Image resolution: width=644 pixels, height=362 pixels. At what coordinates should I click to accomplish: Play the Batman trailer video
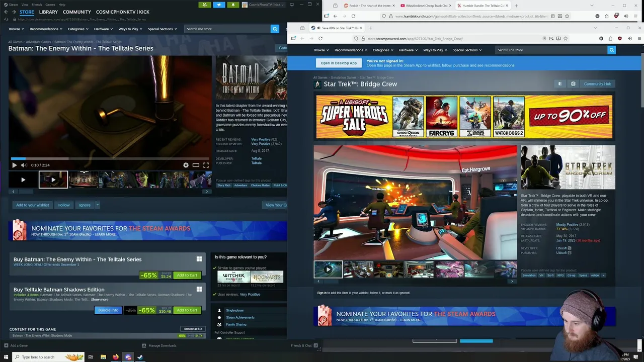coord(14,165)
